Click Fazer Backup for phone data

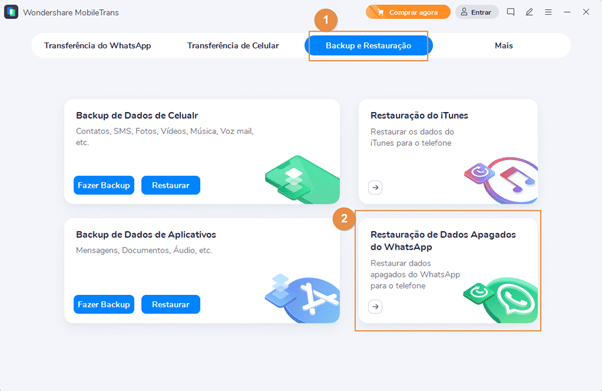tap(104, 185)
